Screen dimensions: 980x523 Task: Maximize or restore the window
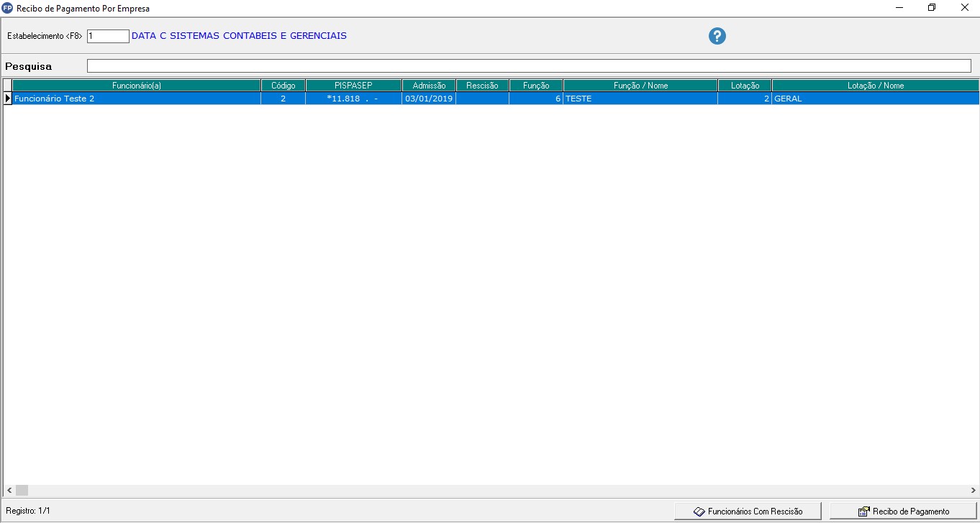point(932,8)
